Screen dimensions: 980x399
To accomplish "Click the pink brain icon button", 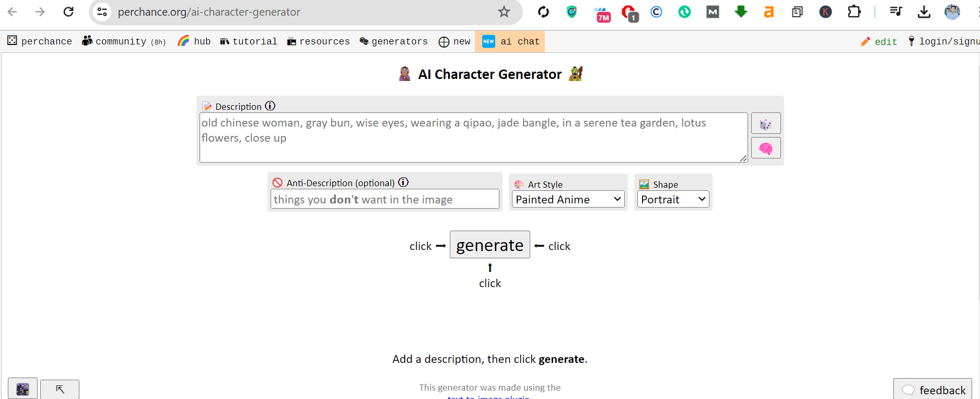I will [x=765, y=149].
